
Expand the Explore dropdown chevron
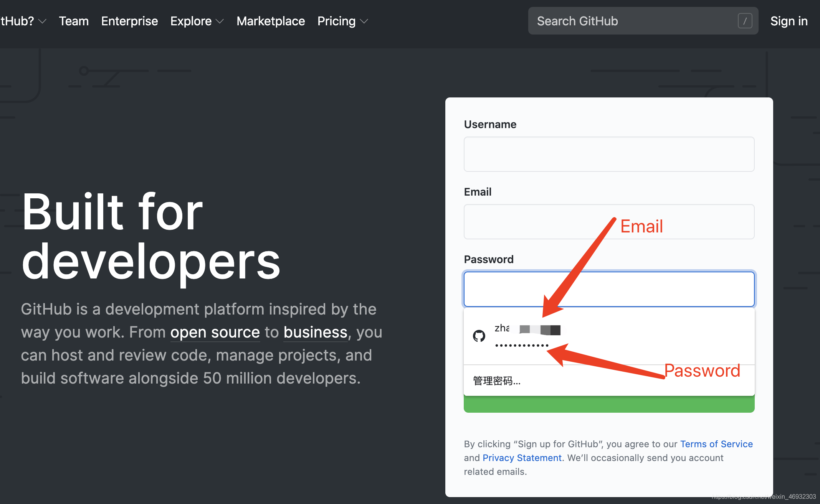click(220, 21)
